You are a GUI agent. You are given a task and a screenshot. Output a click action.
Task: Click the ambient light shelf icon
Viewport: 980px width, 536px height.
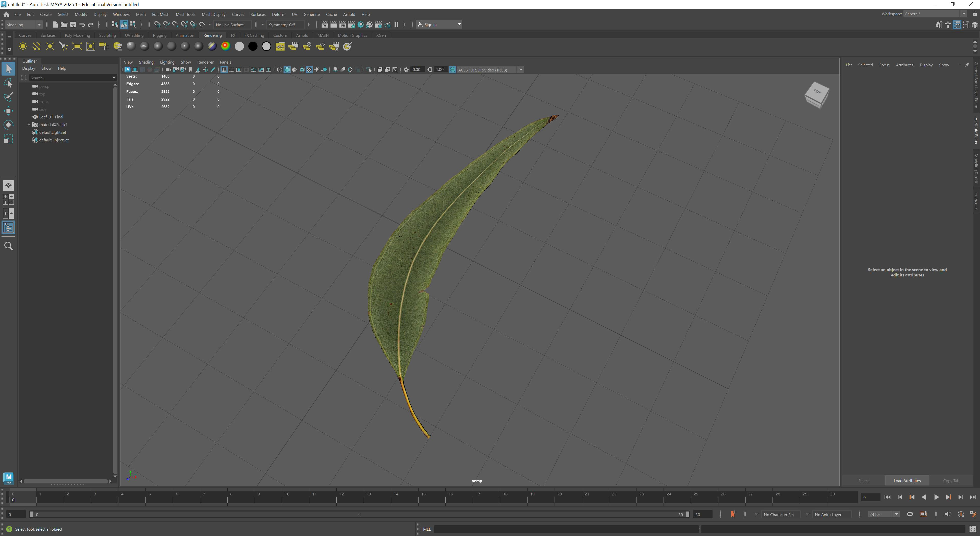[x=23, y=46]
